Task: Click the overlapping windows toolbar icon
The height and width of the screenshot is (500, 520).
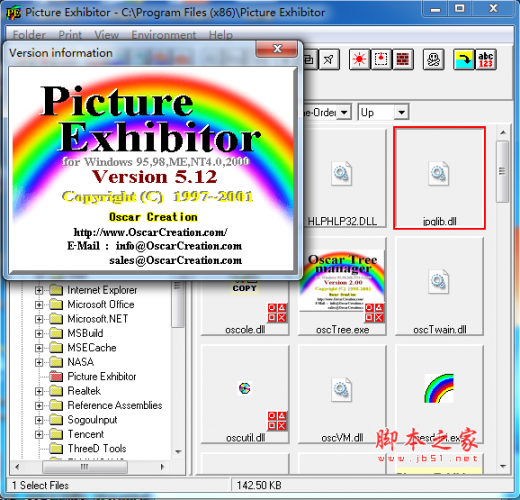Action: pyautogui.click(x=310, y=60)
